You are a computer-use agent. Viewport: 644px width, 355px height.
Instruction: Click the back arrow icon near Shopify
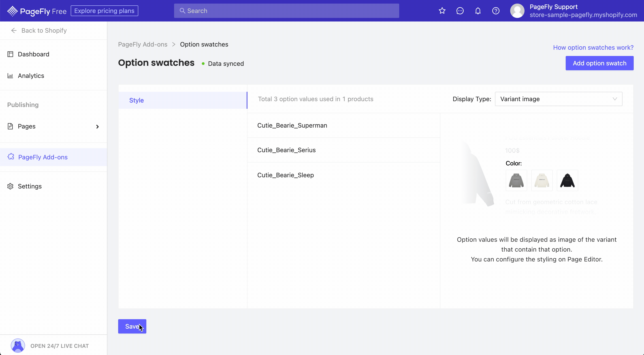(x=14, y=30)
